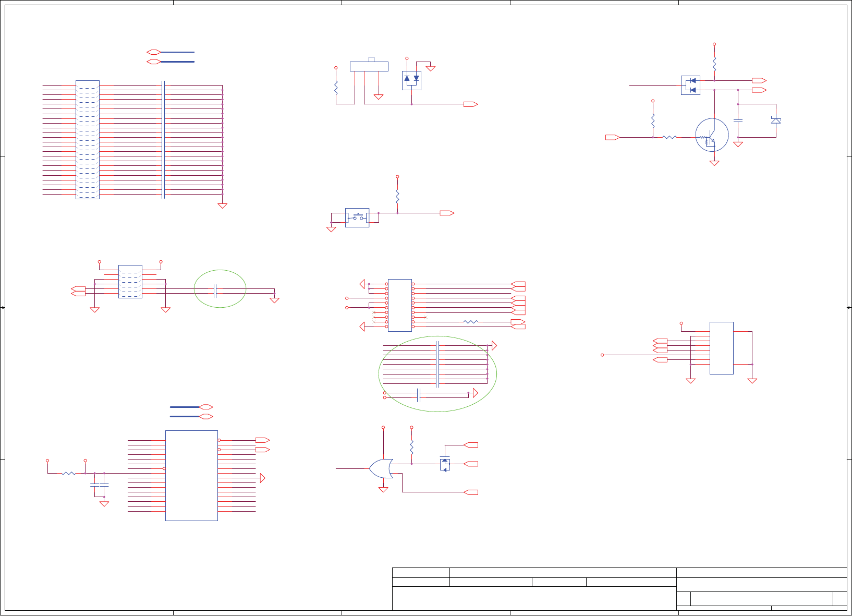Click the resistor at the top right power rail
This screenshot has width=852, height=616.
point(714,64)
